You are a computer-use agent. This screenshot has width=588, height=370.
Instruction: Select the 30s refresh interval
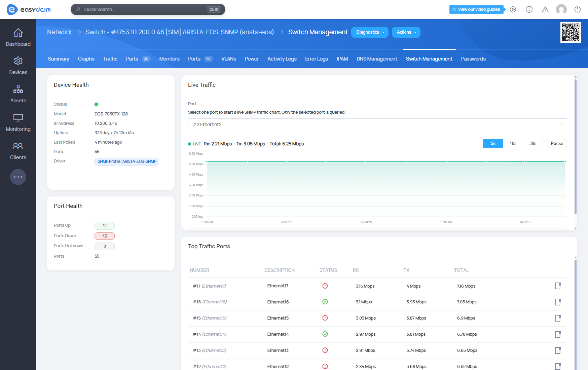tap(533, 144)
